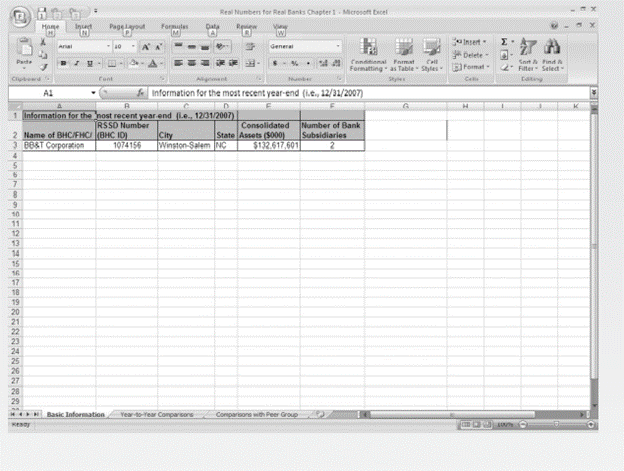The width and height of the screenshot is (624, 471).
Task: Apply the Borders button
Action: pyautogui.click(x=112, y=63)
